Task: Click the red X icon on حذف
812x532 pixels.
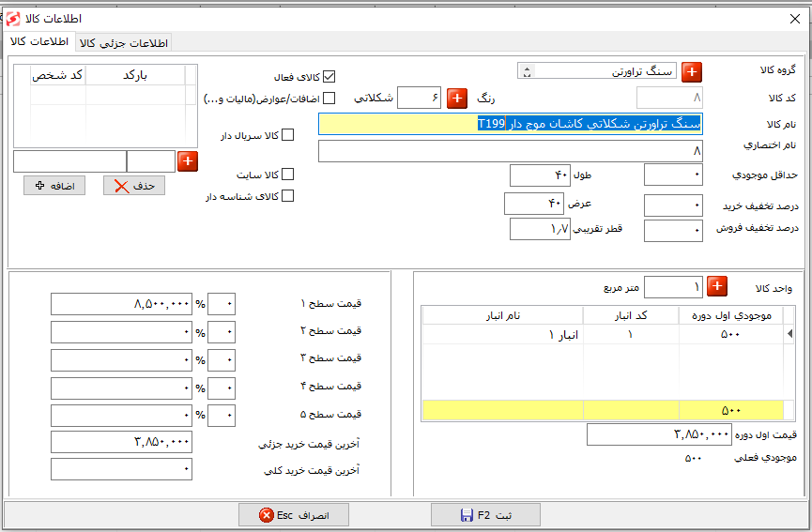Action: pyautogui.click(x=122, y=187)
